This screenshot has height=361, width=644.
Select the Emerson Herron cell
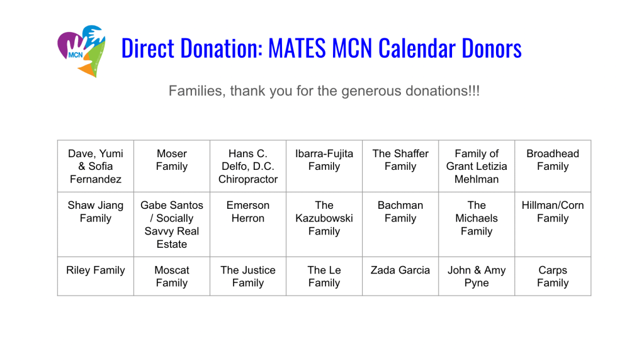[x=248, y=212]
